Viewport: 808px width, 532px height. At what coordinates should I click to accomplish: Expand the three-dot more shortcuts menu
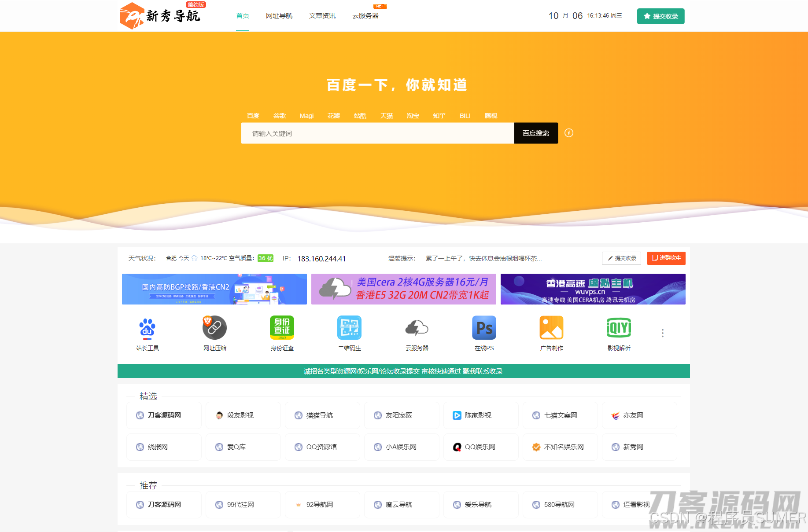(x=662, y=333)
